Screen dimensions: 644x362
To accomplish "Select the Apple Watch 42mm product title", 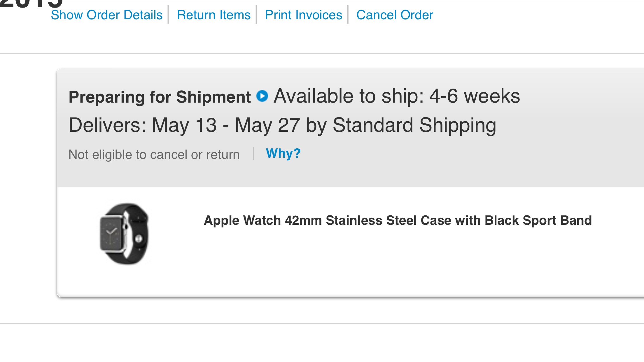I will click(398, 220).
